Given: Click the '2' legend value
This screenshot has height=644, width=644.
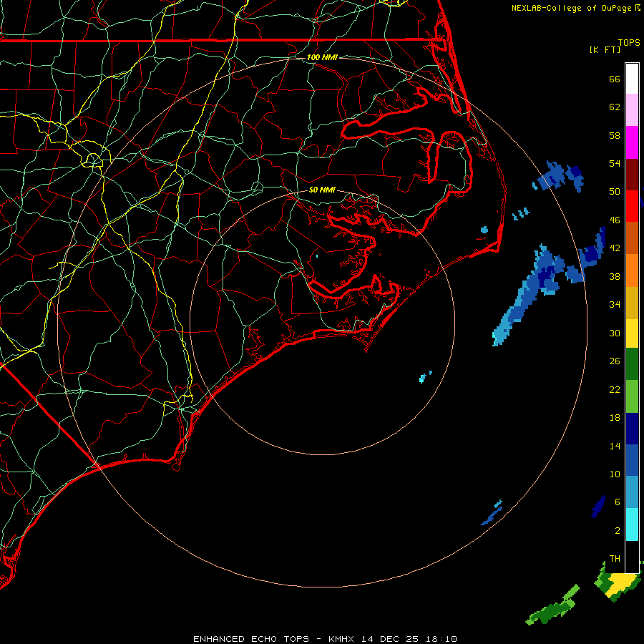Looking at the screenshot, I should [x=618, y=531].
